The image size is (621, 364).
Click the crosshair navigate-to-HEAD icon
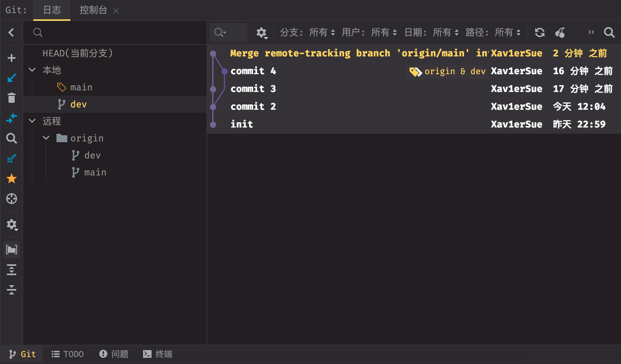tap(12, 199)
